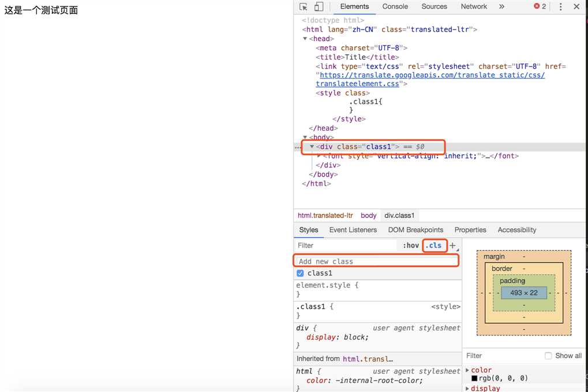The width and height of the screenshot is (588, 392).
Task: Enable the Show all checkbox
Action: tap(548, 356)
